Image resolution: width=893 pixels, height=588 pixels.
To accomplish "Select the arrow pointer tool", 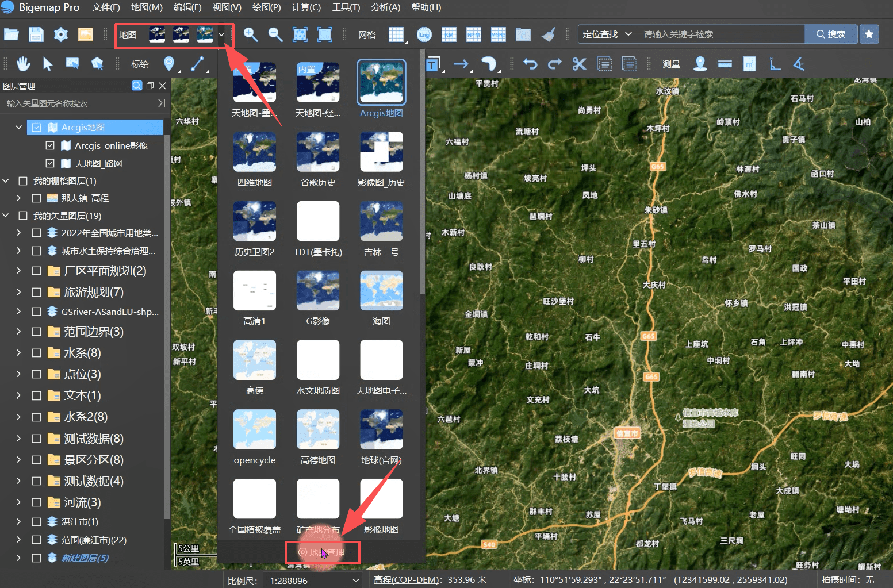I will click(48, 64).
